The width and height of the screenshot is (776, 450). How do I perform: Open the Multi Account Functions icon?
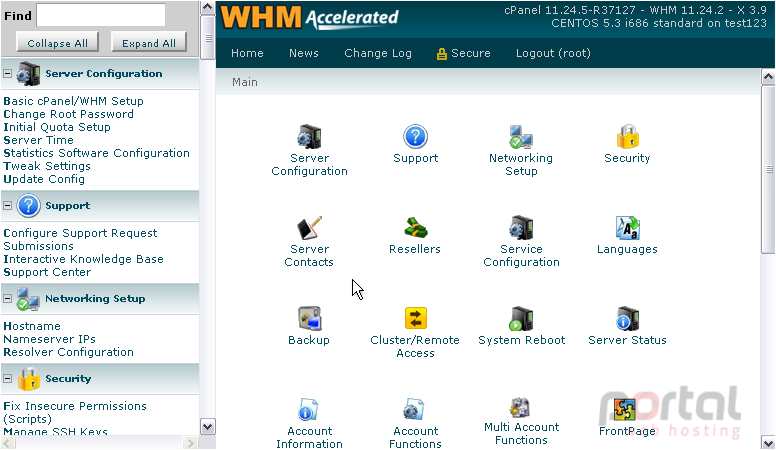(x=521, y=408)
